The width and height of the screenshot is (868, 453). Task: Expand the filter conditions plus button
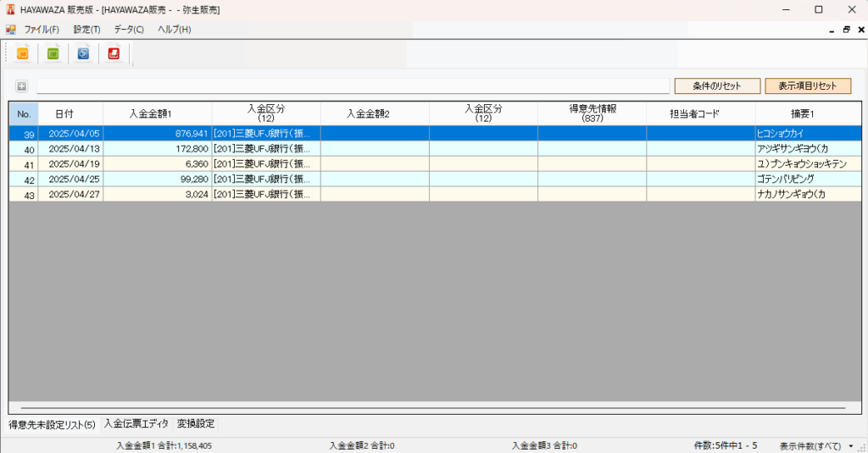pos(21,86)
